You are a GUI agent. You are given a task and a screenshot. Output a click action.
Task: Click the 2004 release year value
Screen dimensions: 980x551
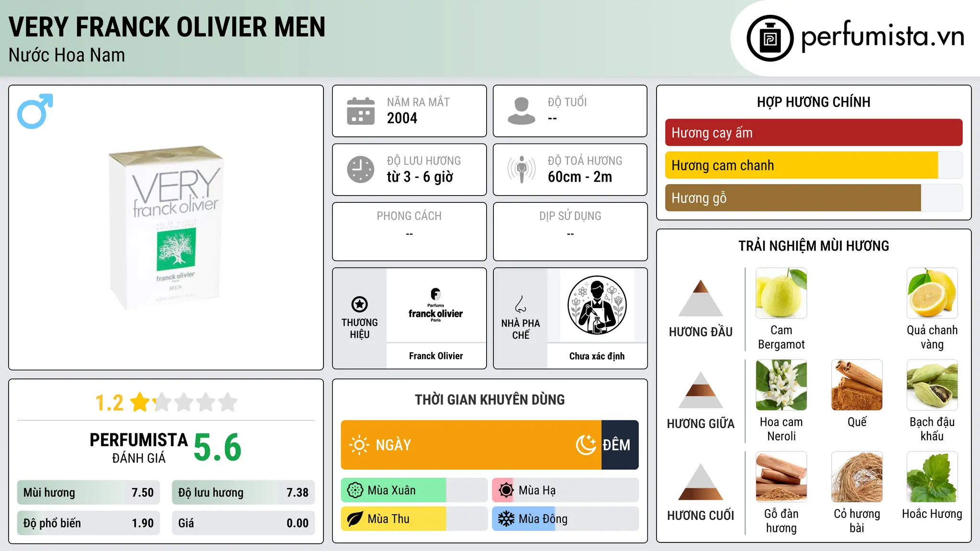(402, 118)
